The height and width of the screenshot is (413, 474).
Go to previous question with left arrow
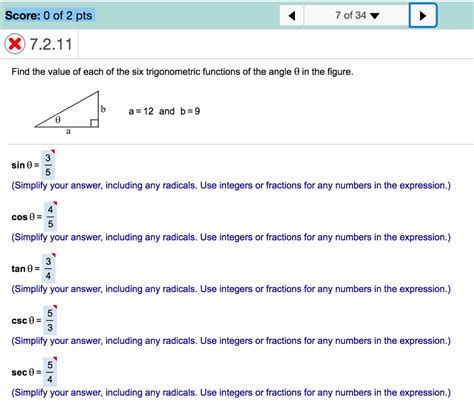coord(292,16)
